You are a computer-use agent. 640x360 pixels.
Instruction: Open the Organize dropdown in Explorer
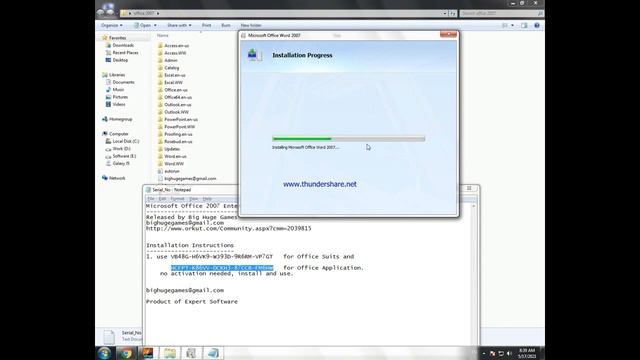(111, 25)
